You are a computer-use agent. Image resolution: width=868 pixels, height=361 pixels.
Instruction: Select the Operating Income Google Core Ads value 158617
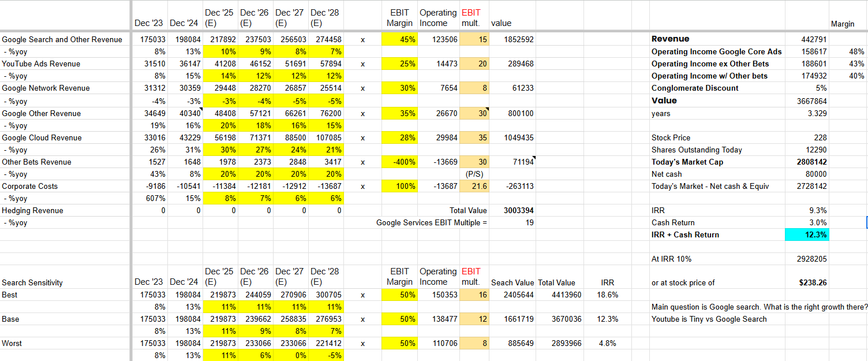pyautogui.click(x=807, y=51)
